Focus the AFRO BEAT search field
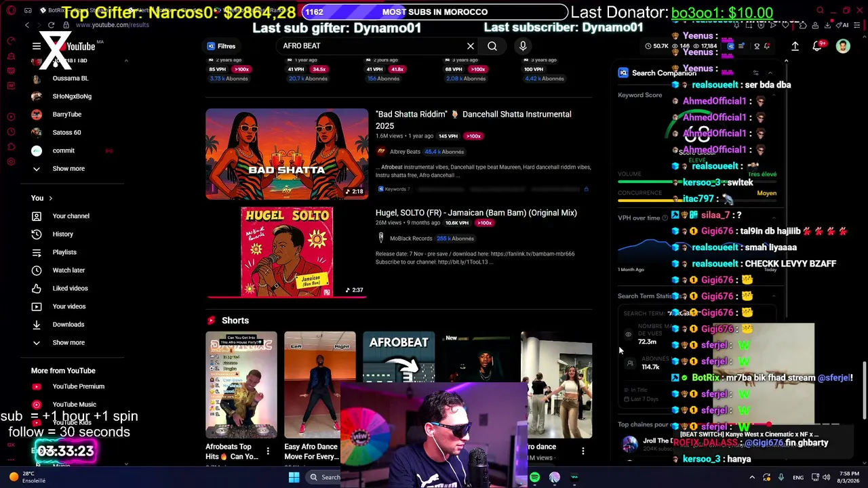Viewport: 868px width, 488px height. (372, 46)
